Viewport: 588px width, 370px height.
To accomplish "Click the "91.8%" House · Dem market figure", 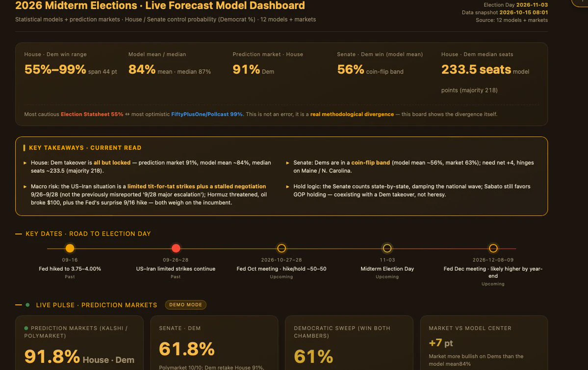I will pos(52,356).
